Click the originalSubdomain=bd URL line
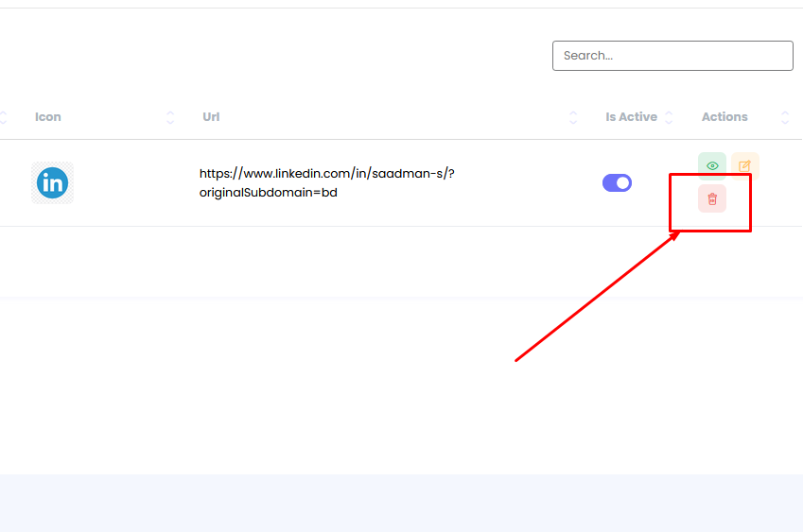803x532 pixels. (268, 193)
